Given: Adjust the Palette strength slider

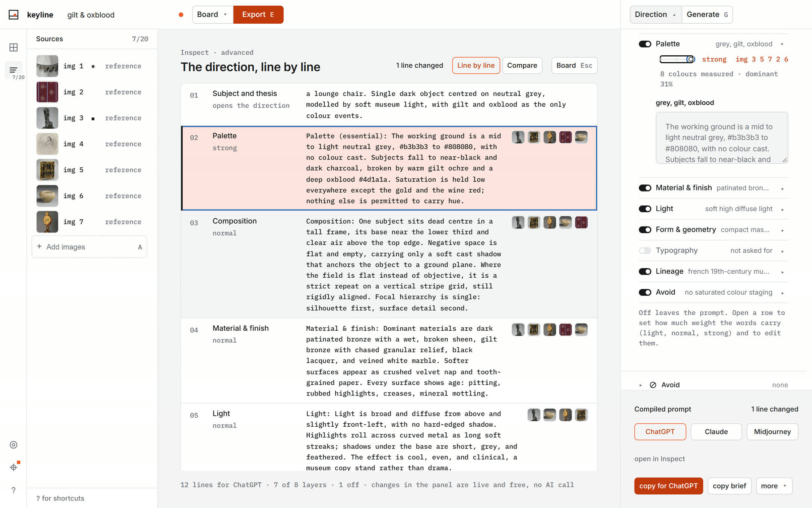Looking at the screenshot, I should pos(677,59).
